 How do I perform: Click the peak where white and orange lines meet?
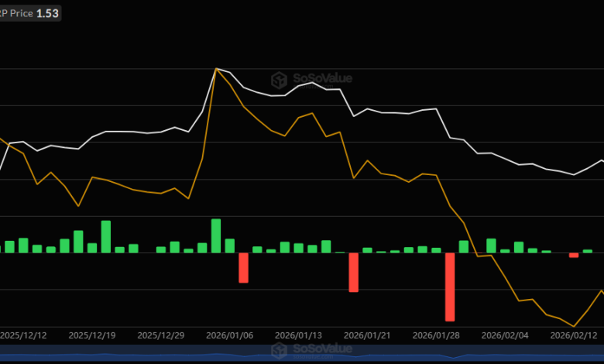pos(216,69)
